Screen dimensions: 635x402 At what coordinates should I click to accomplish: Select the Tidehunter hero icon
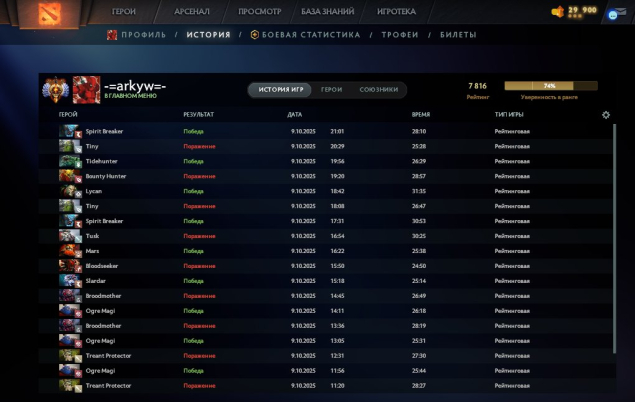point(71,161)
